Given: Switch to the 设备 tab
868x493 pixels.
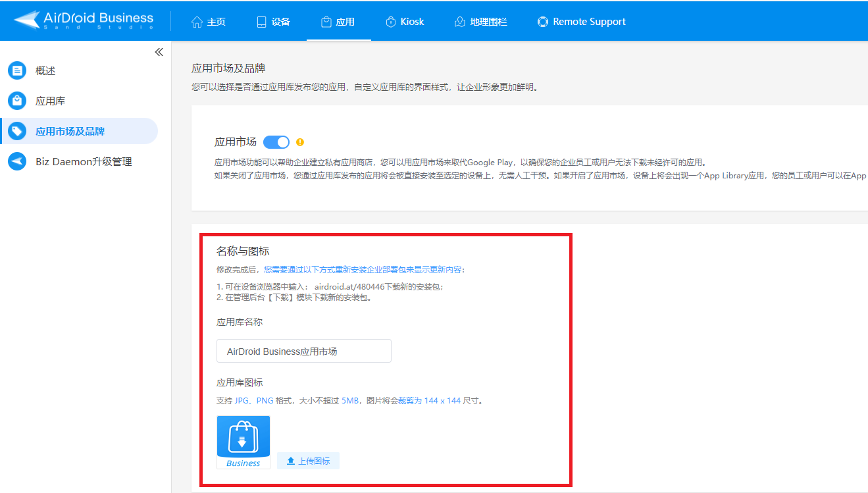Looking at the screenshot, I should (x=273, y=22).
